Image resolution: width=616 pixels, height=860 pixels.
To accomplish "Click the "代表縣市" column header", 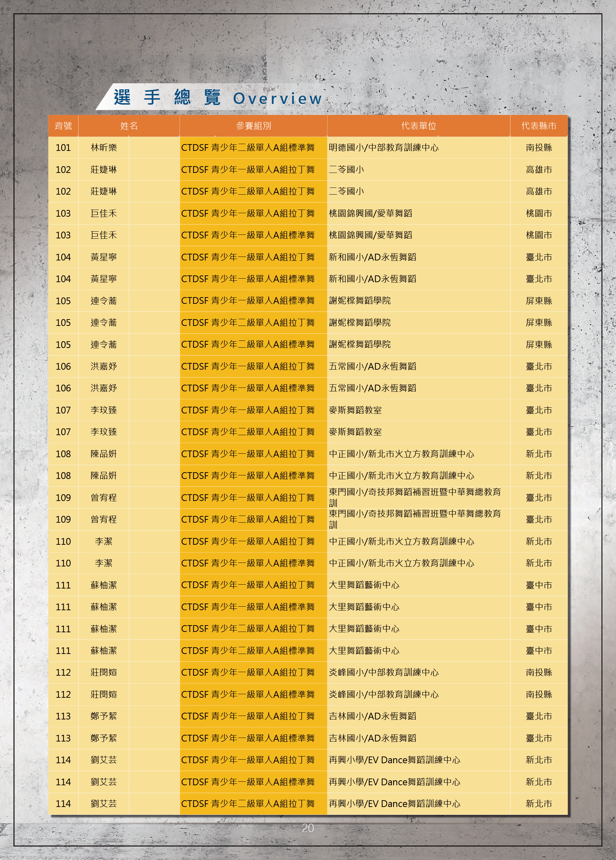I will [x=539, y=126].
